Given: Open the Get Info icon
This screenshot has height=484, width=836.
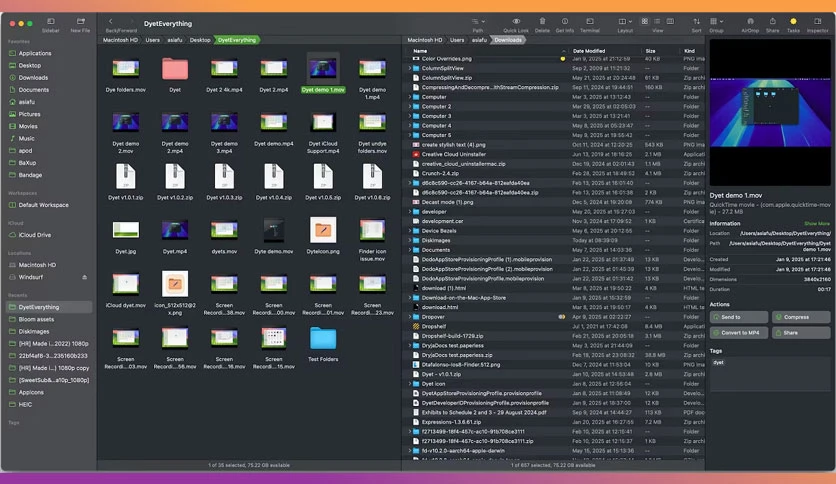Looking at the screenshot, I should click(565, 21).
